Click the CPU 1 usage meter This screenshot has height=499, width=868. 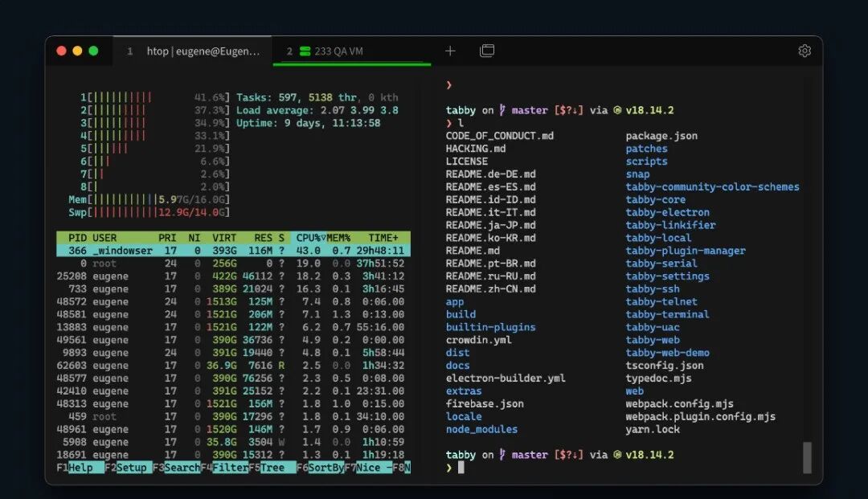click(x=155, y=97)
